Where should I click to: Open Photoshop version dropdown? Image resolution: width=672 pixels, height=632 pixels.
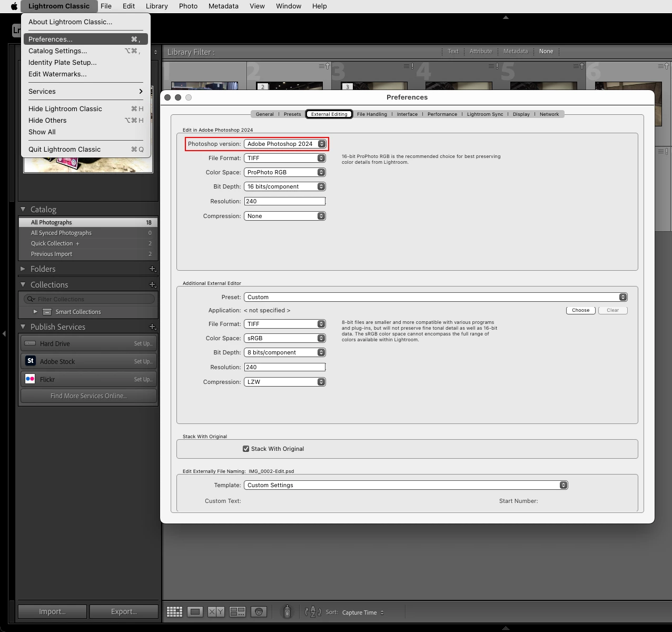(285, 144)
